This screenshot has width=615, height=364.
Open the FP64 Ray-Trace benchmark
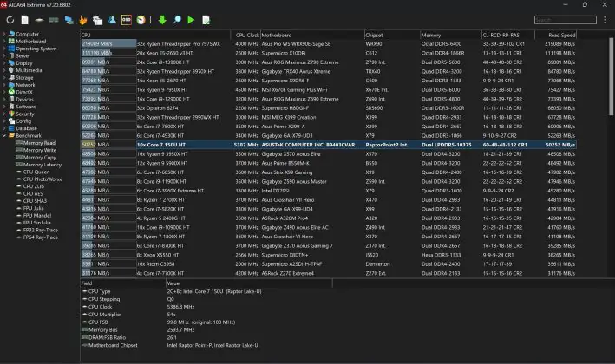(x=41, y=237)
